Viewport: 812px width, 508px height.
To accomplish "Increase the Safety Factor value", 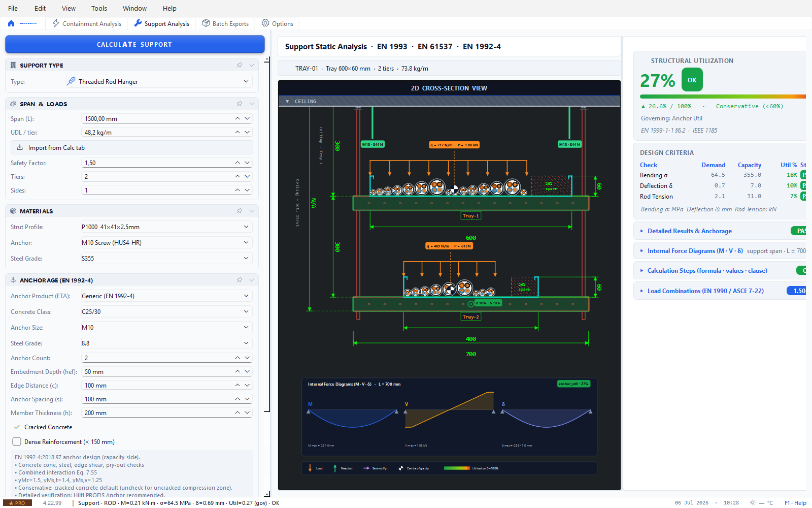I will click(238, 163).
